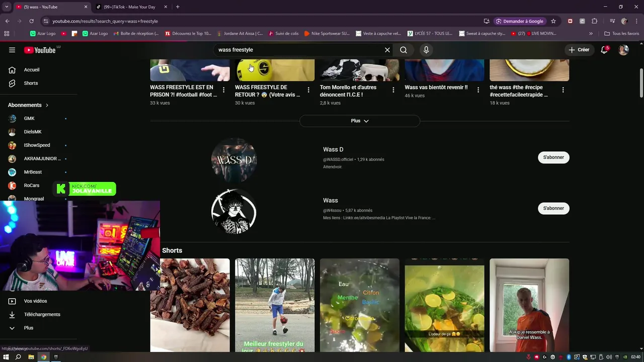Image resolution: width=644 pixels, height=362 pixels.
Task: Click Demander à Google button
Action: tap(520, 21)
